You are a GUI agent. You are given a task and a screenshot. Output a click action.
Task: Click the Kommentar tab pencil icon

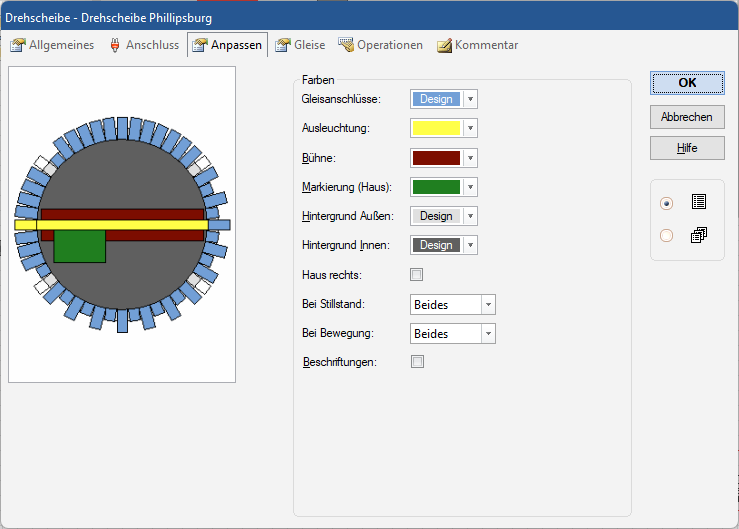(444, 45)
